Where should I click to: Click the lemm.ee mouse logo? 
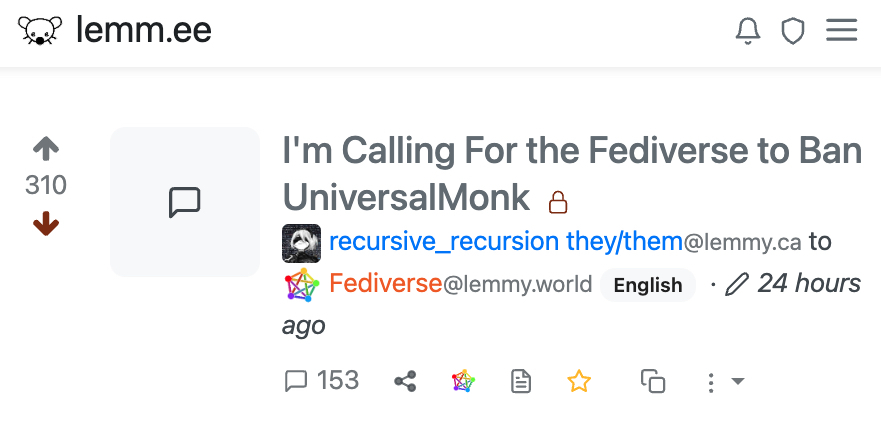pos(40,30)
